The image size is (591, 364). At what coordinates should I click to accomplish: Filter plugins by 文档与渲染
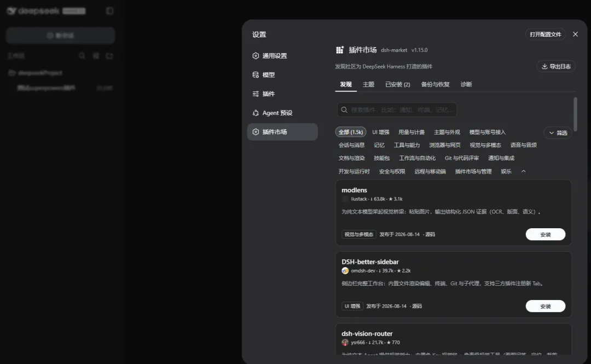click(352, 158)
